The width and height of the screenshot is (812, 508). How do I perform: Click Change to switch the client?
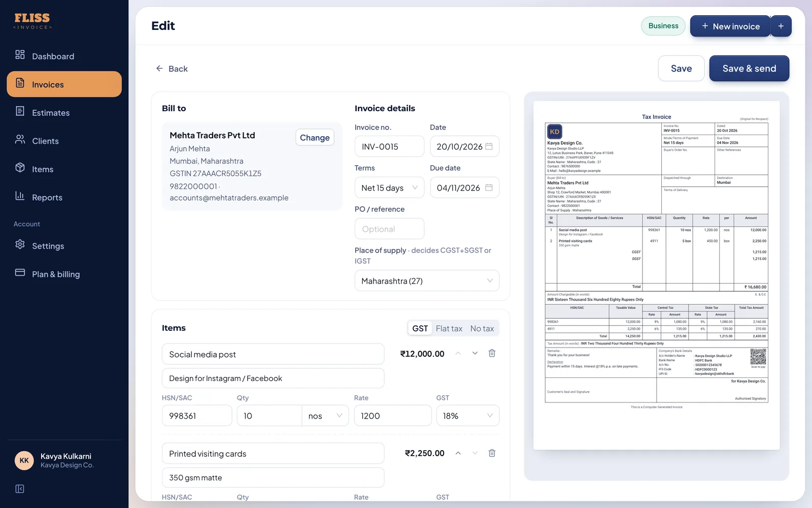tap(315, 138)
